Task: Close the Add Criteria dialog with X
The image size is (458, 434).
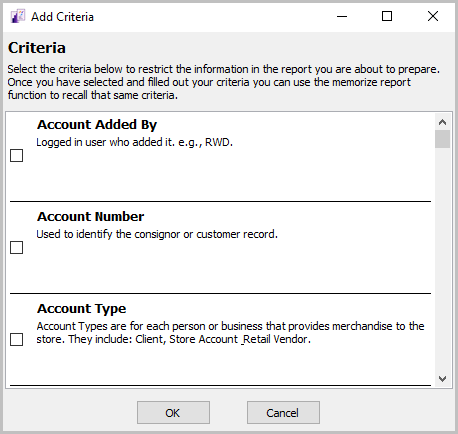Action: pyautogui.click(x=433, y=16)
